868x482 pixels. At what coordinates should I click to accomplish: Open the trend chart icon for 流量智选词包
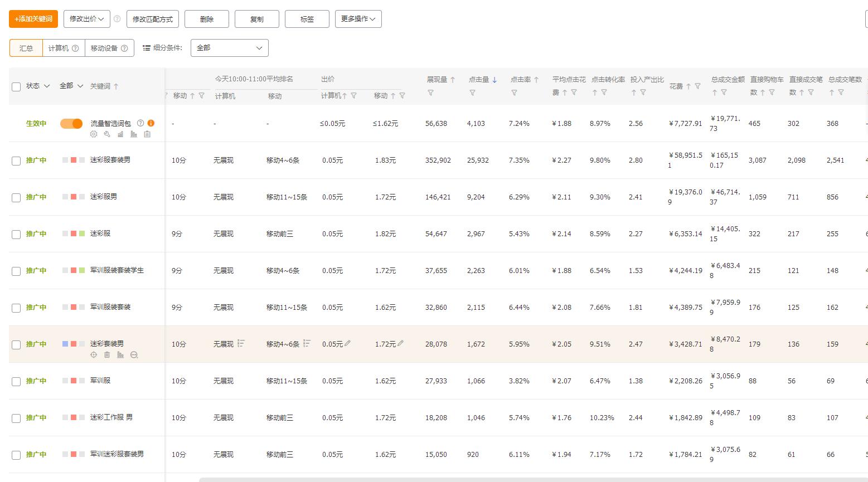[x=120, y=134]
